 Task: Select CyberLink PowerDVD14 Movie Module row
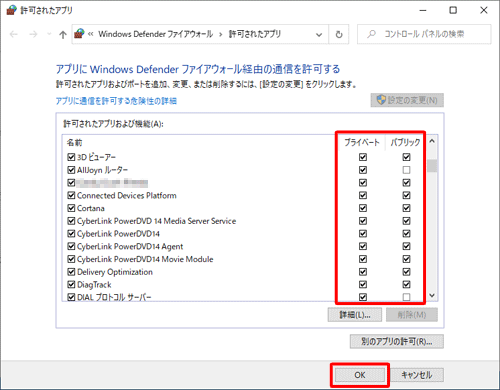(x=145, y=259)
